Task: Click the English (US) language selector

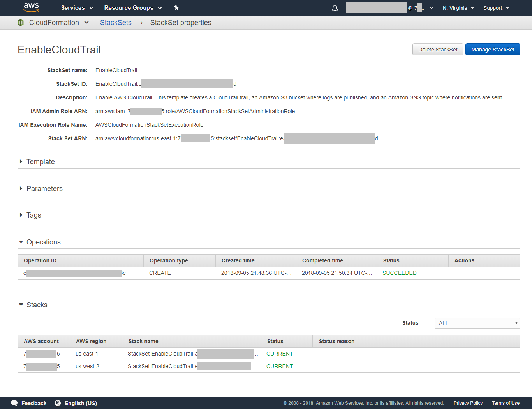Action: [81, 403]
